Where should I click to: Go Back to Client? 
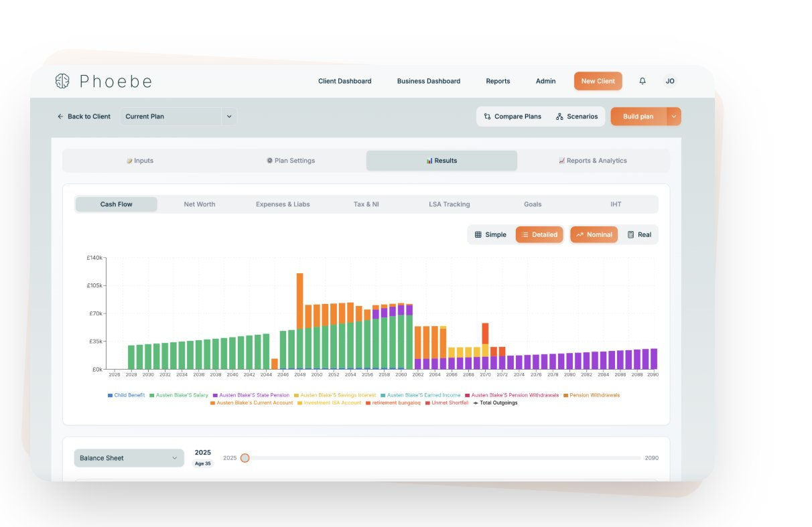[x=83, y=116]
